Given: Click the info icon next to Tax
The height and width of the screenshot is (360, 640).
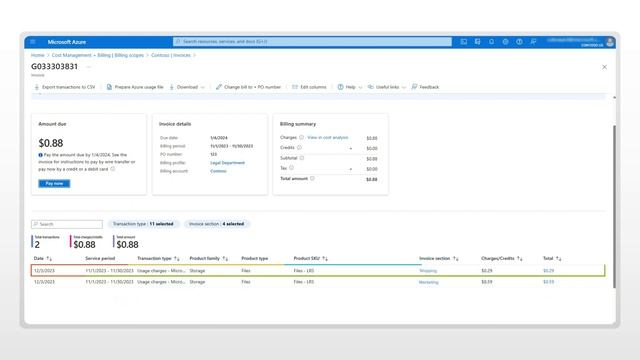Looking at the screenshot, I should [x=291, y=168].
